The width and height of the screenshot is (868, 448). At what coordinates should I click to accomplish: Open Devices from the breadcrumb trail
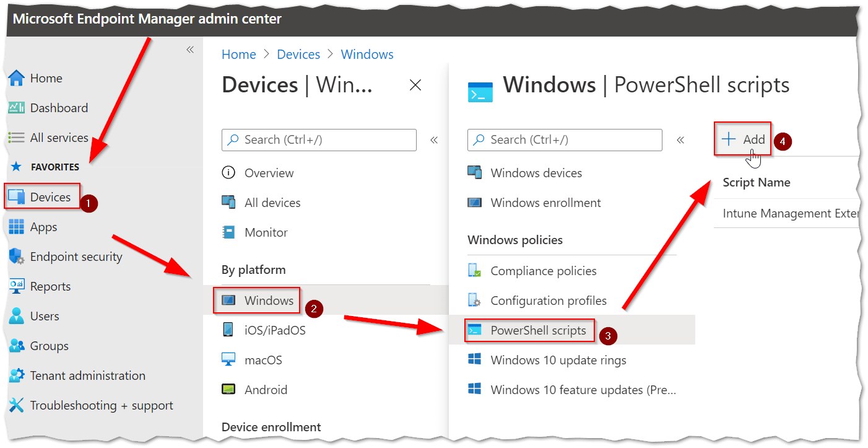298,54
